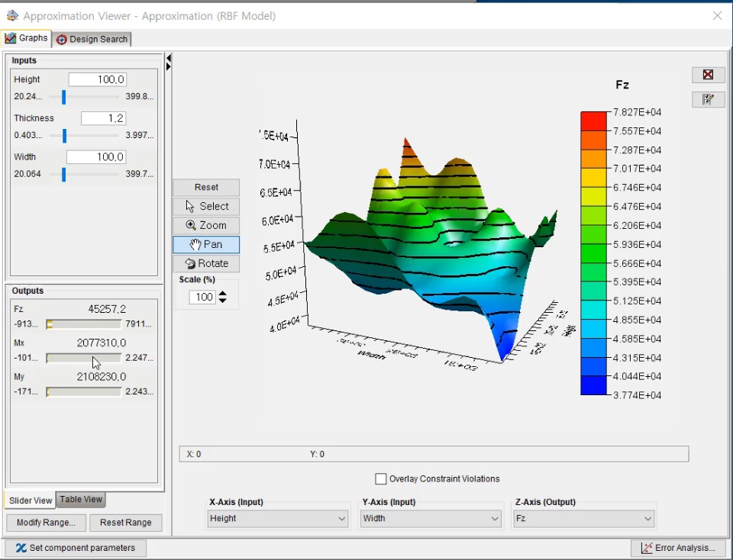Activate the Select cursor tool
Viewport: 733px width, 560px height.
[206, 206]
